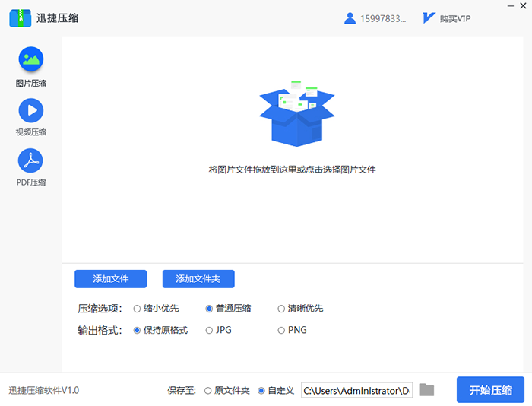Open the 图片压缩 image compression icon

pos(31,59)
